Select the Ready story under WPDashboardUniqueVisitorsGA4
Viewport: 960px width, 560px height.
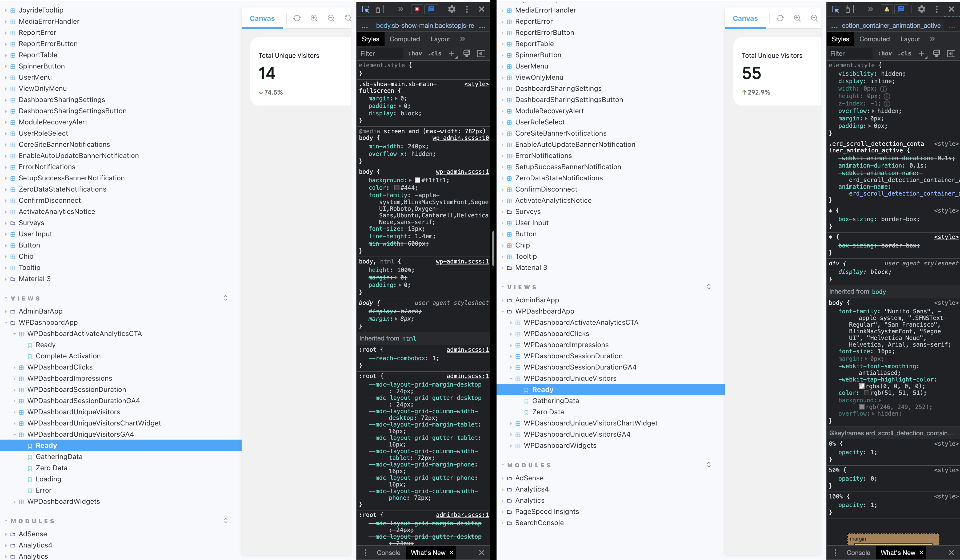pos(46,445)
